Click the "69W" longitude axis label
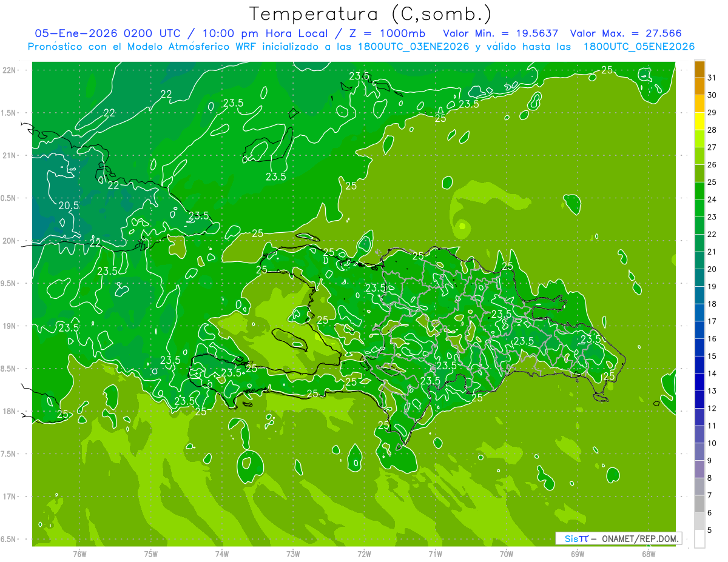The height and width of the screenshot is (562, 728). click(x=578, y=554)
